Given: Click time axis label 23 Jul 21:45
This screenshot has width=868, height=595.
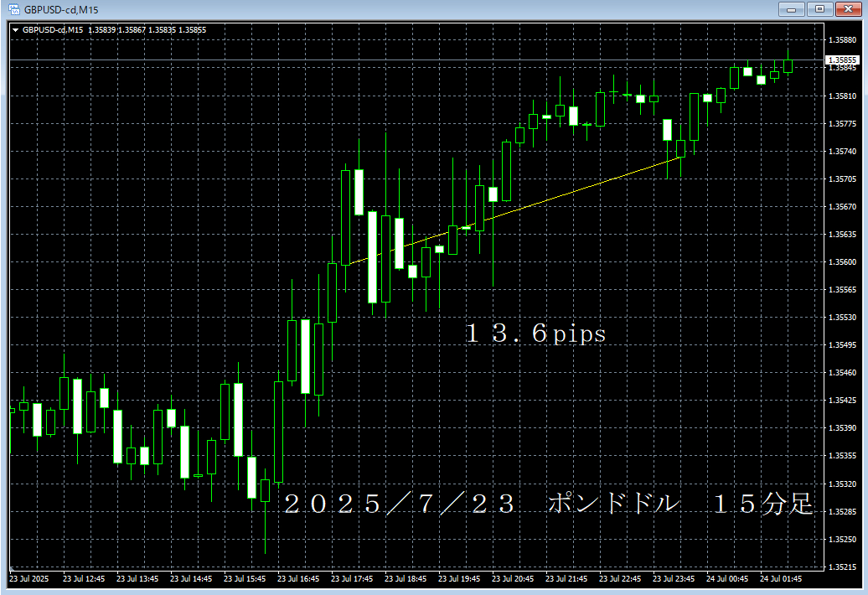Looking at the screenshot, I should [x=566, y=578].
